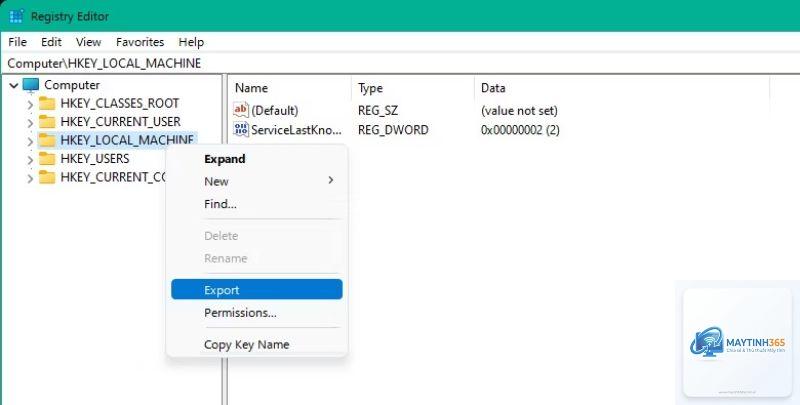Collapse the Computer tree node
This screenshot has height=405, width=800.
(x=14, y=85)
